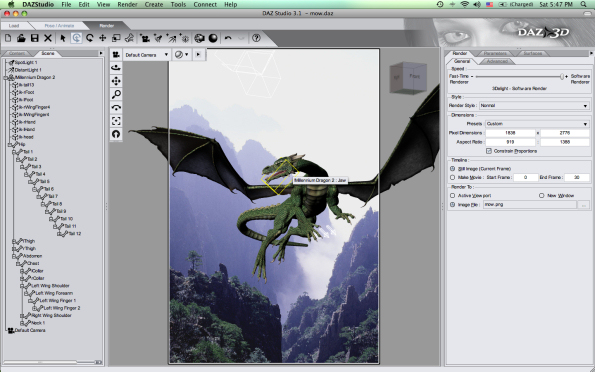This screenshot has height=372, width=595.
Task: Click the Start Frame input field
Action: [x=526, y=177]
